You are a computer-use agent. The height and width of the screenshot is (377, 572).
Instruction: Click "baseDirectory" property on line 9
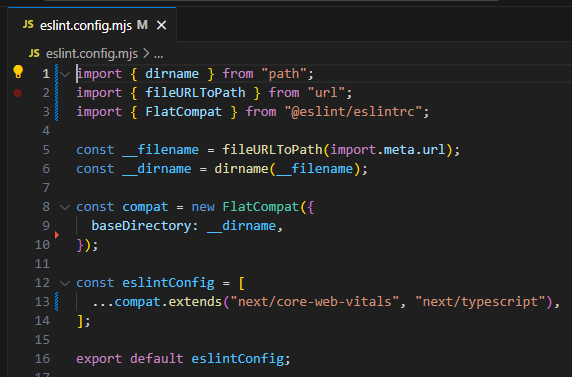click(141, 226)
